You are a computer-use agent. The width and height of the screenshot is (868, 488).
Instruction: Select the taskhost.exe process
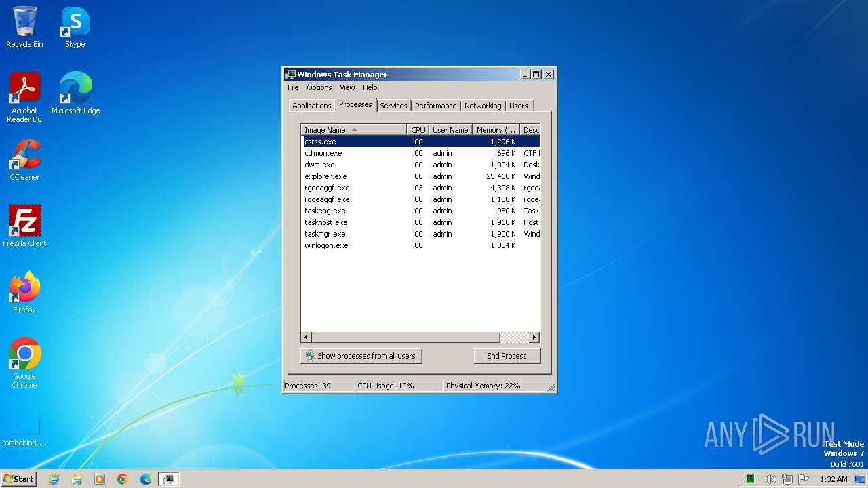tap(421, 222)
